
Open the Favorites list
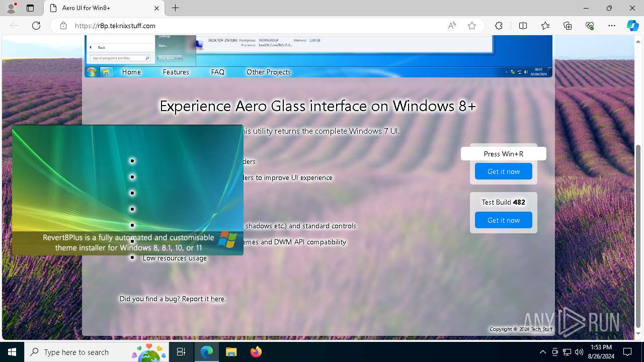click(545, 26)
